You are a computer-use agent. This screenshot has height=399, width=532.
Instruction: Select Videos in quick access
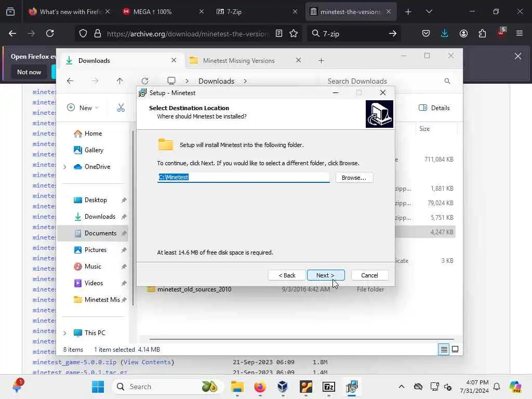point(94,283)
